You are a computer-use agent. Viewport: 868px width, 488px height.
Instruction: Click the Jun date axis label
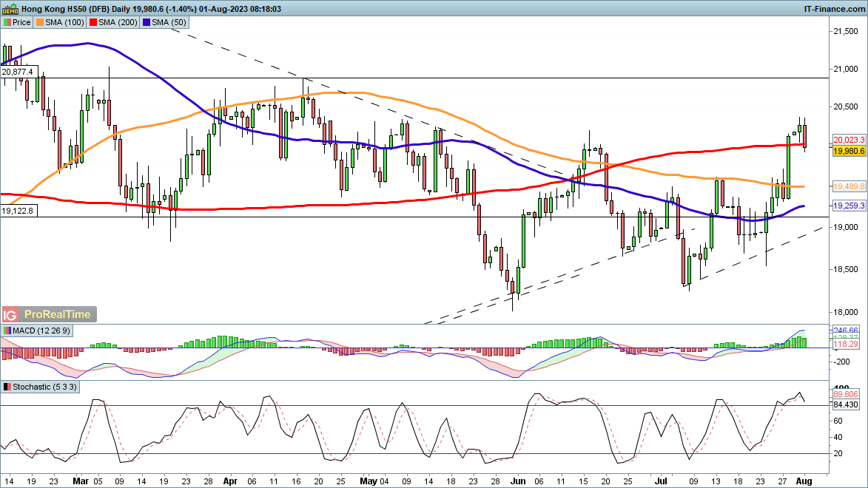(x=517, y=481)
